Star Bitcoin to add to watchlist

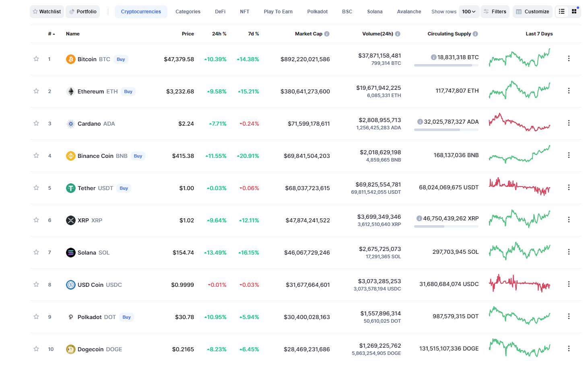coord(36,59)
